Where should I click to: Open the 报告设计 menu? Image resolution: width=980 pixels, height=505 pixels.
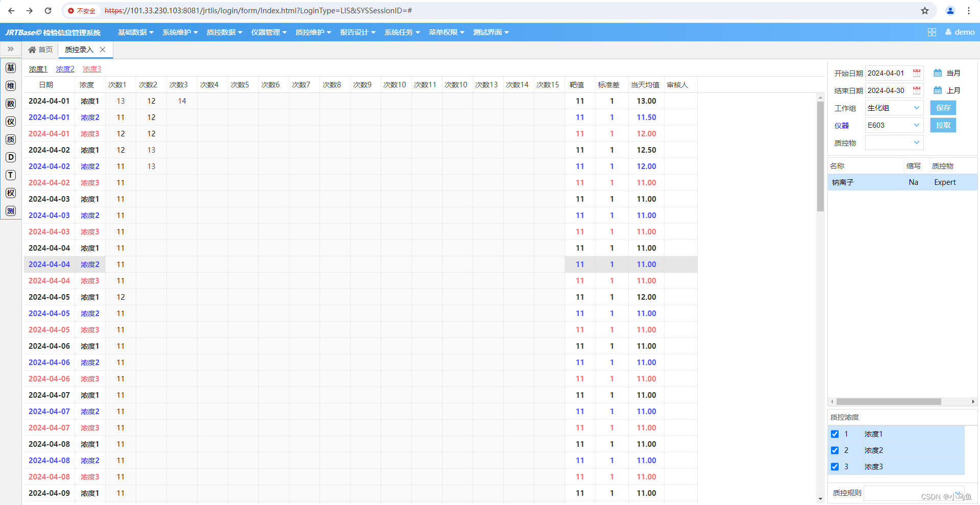click(x=358, y=32)
